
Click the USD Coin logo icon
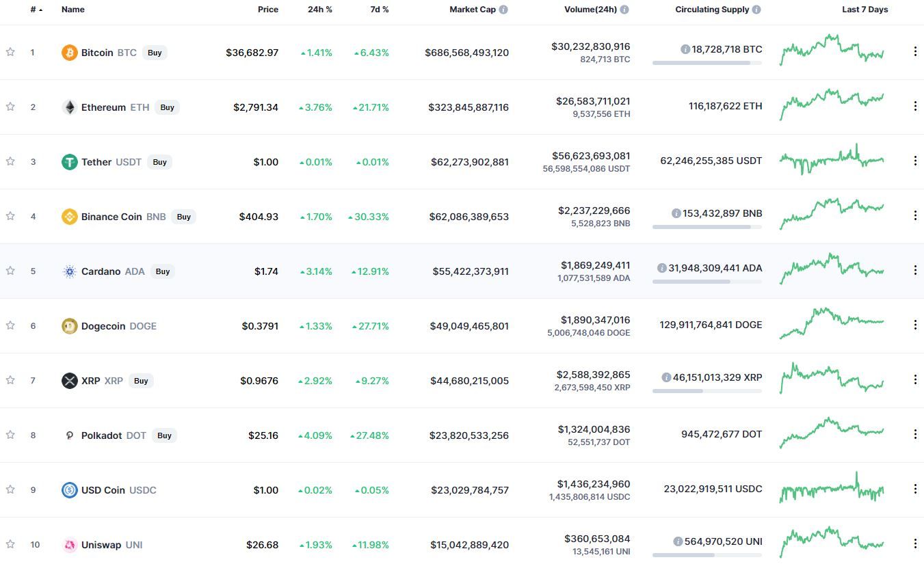click(x=70, y=490)
